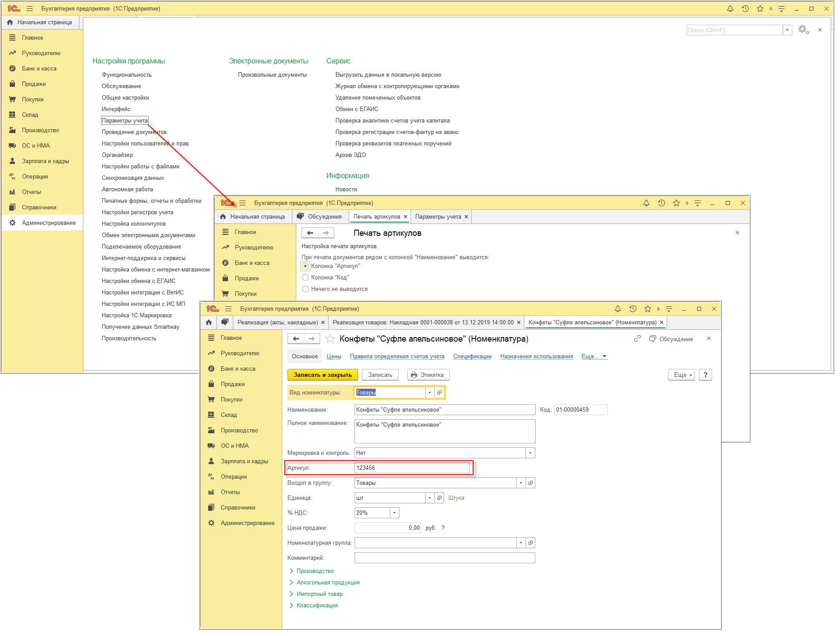The height and width of the screenshot is (636, 840).
Task: Click the back arrow in the Номенклатура form
Action: [296, 339]
